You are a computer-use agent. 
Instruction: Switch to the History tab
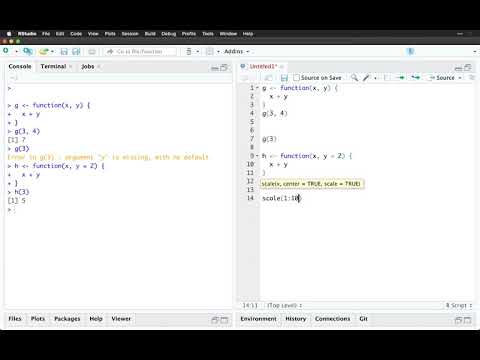(295, 319)
